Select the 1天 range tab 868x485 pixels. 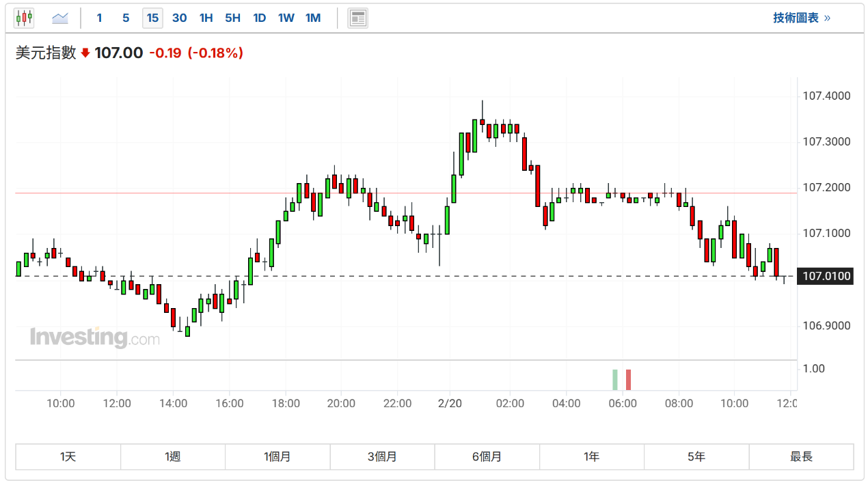click(68, 457)
